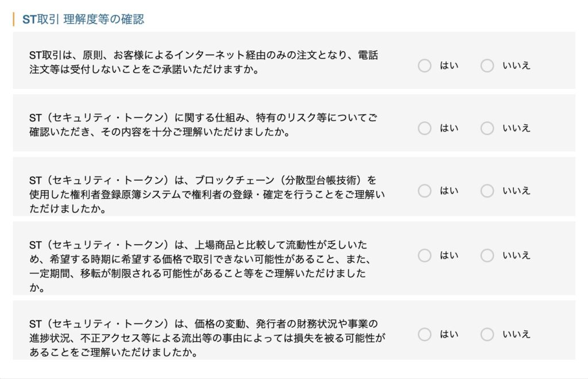Screen dimensions: 588x379
Task: Select いいえ radio for internet-only order consent
Action: [x=487, y=65]
